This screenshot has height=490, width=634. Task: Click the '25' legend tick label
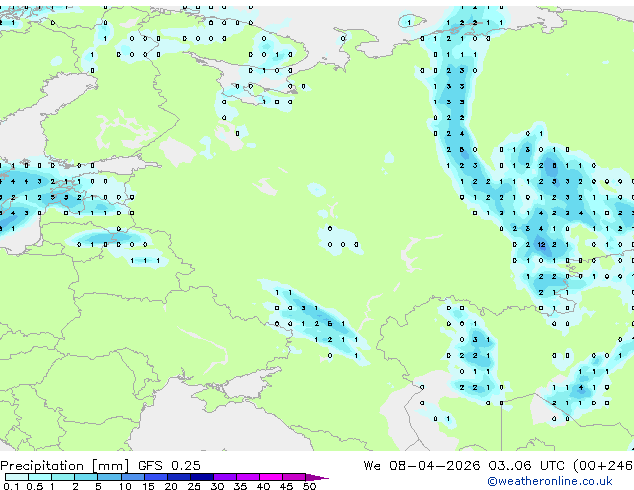tap(194, 486)
